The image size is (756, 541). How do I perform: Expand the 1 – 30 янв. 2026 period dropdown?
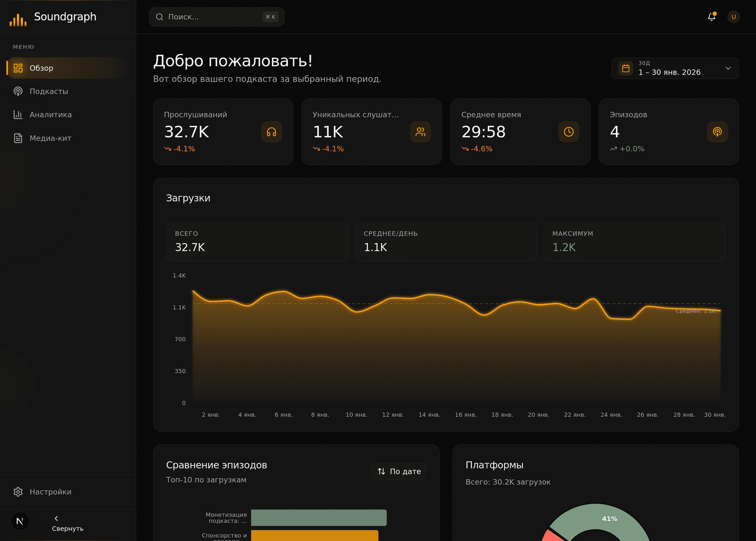[x=669, y=72]
